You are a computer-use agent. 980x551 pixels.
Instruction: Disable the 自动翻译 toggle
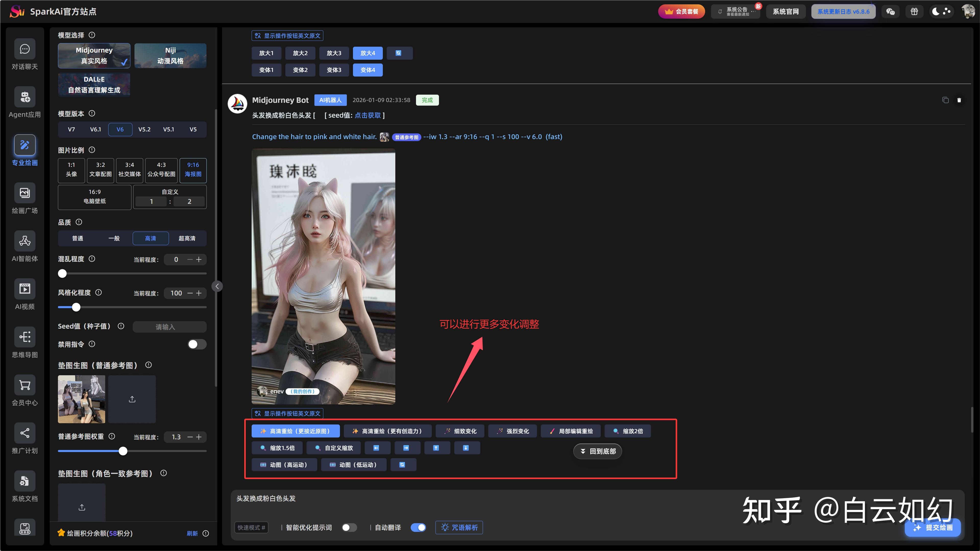[x=419, y=528]
